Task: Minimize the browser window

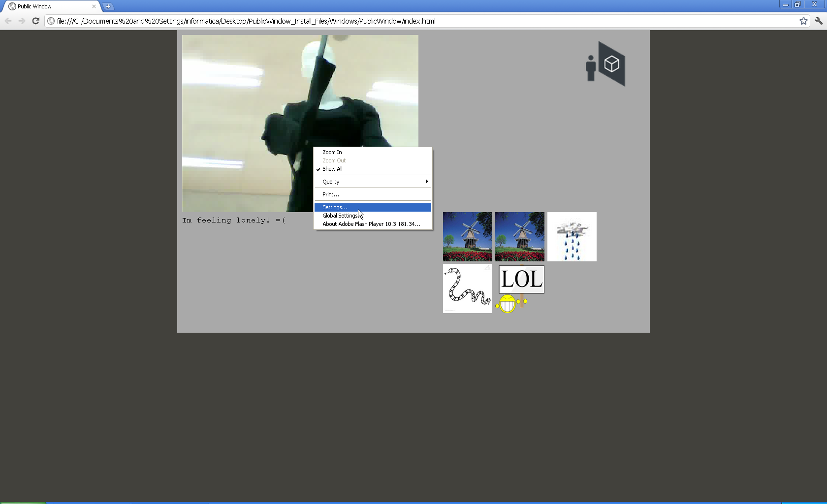Action: (785, 4)
